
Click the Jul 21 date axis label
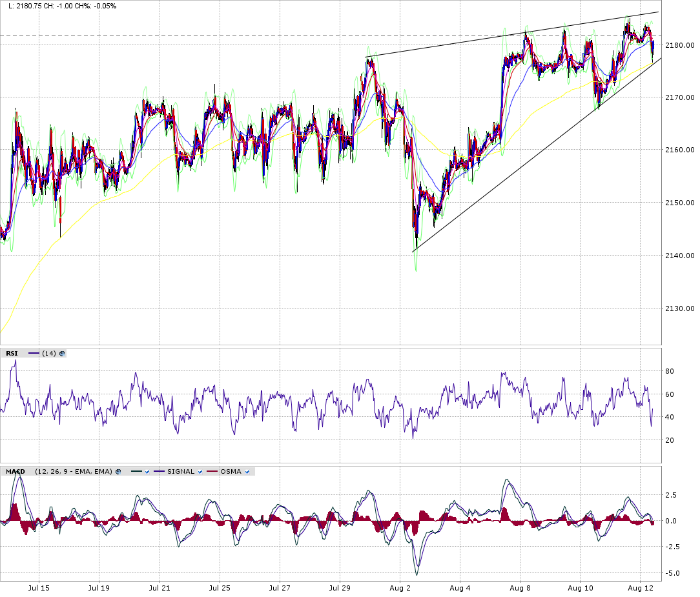coord(160,588)
